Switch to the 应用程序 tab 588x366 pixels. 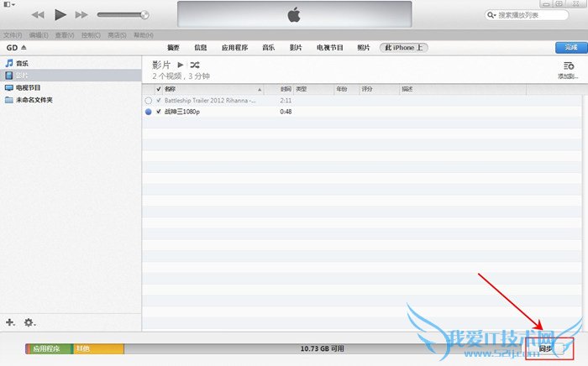[234, 48]
